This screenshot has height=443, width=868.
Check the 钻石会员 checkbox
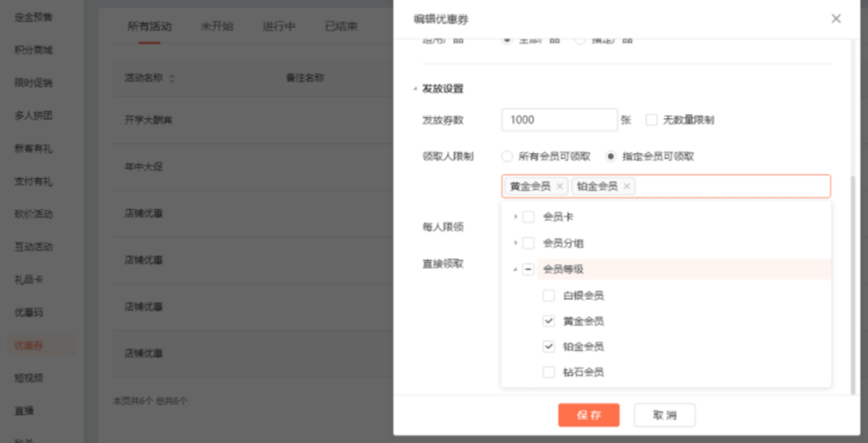coord(549,372)
